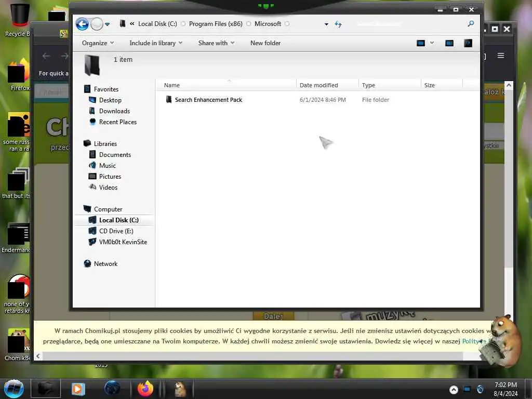Click the browser page scrollbar up arrow
532x399 pixels.
(x=509, y=85)
